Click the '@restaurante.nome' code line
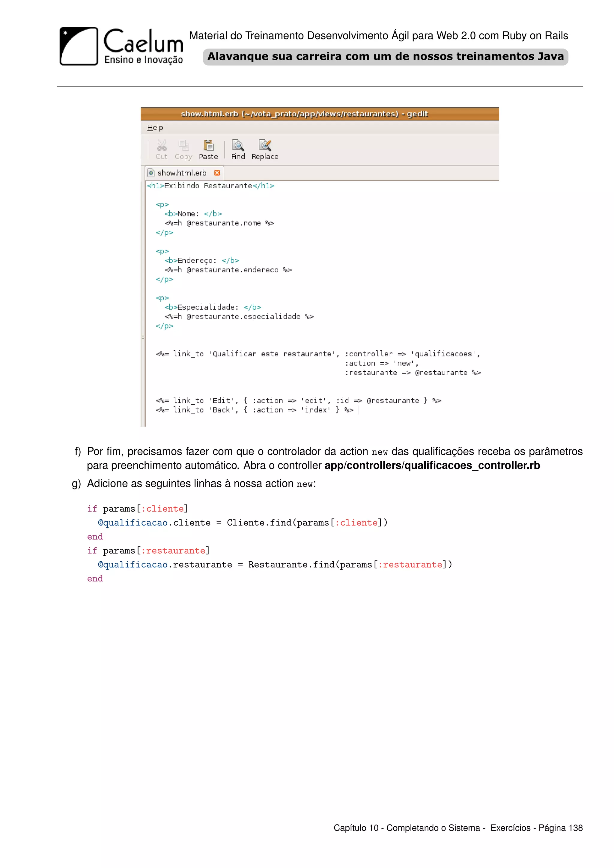This screenshot has width=614, height=868. [x=219, y=223]
